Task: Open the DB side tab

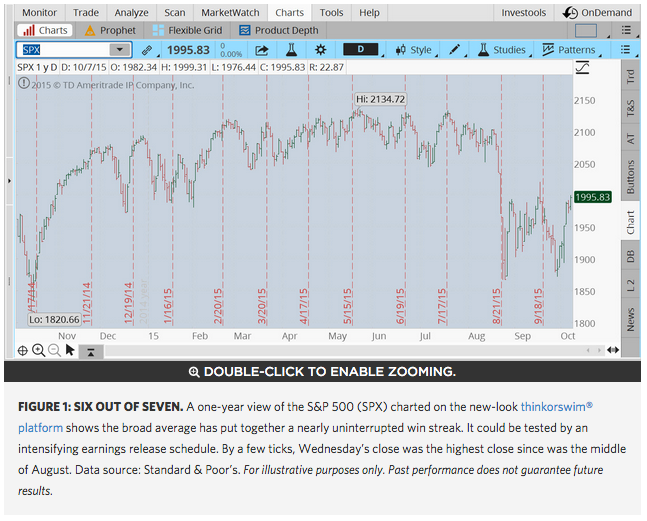Action: pos(630,256)
